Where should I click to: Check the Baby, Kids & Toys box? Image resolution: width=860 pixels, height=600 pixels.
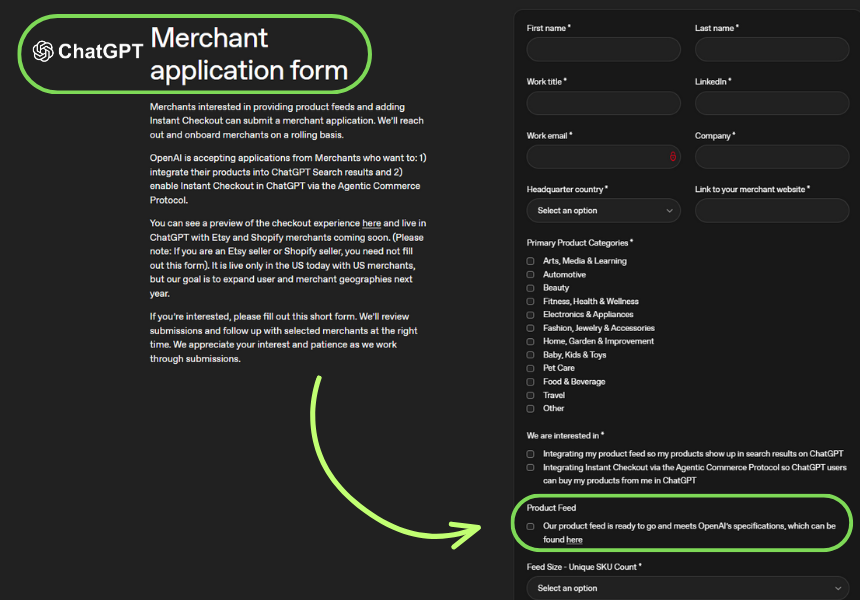(x=530, y=355)
